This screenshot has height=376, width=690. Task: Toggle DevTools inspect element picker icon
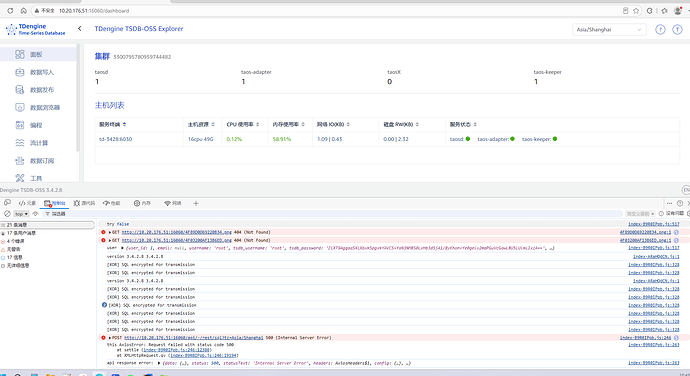click(x=7, y=203)
